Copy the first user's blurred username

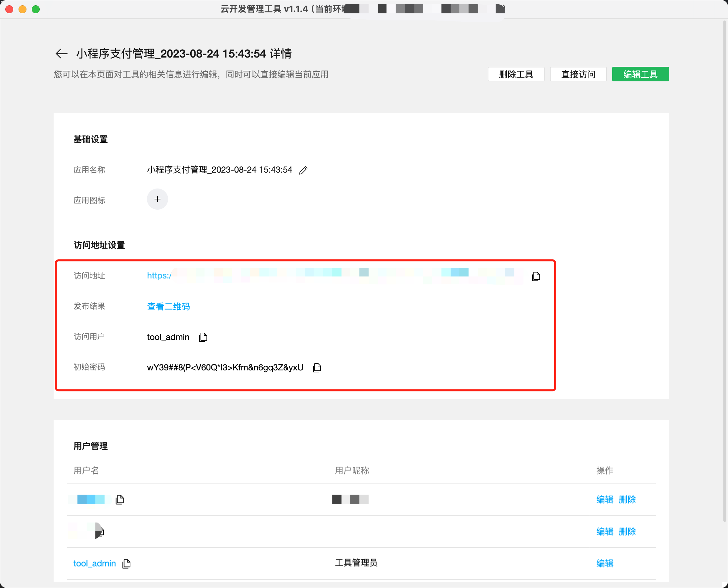point(120,500)
